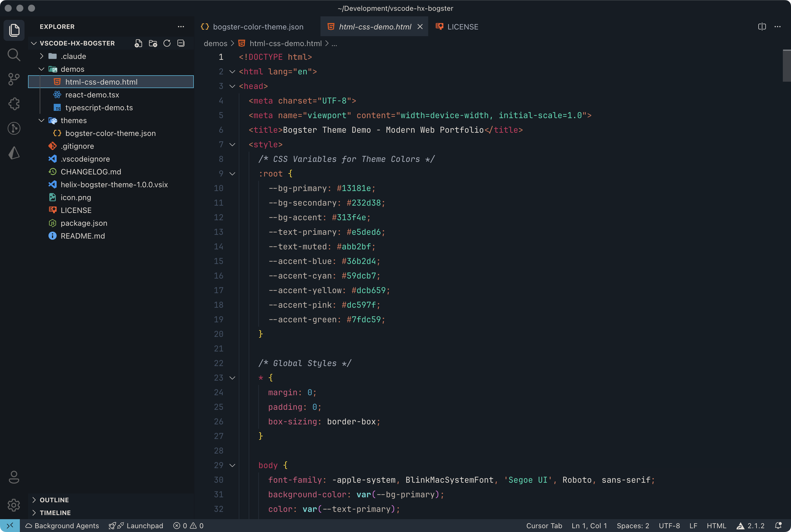Collapse the themes folder

click(42, 120)
